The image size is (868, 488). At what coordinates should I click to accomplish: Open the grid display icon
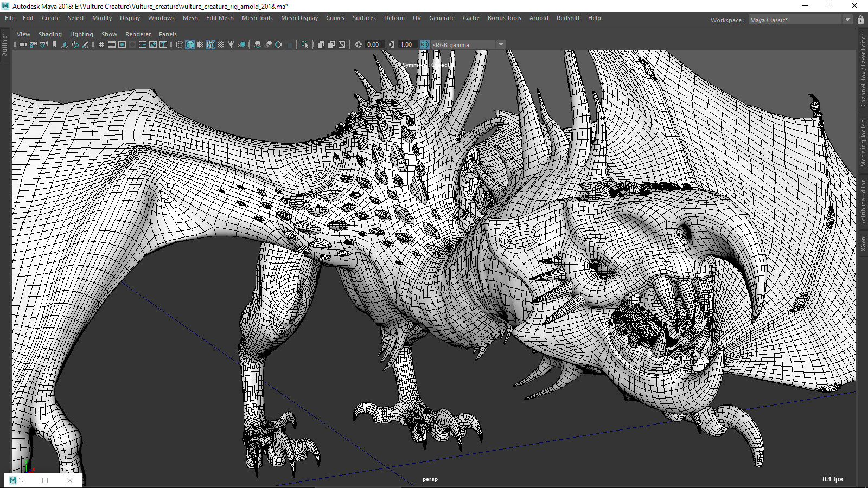click(102, 44)
